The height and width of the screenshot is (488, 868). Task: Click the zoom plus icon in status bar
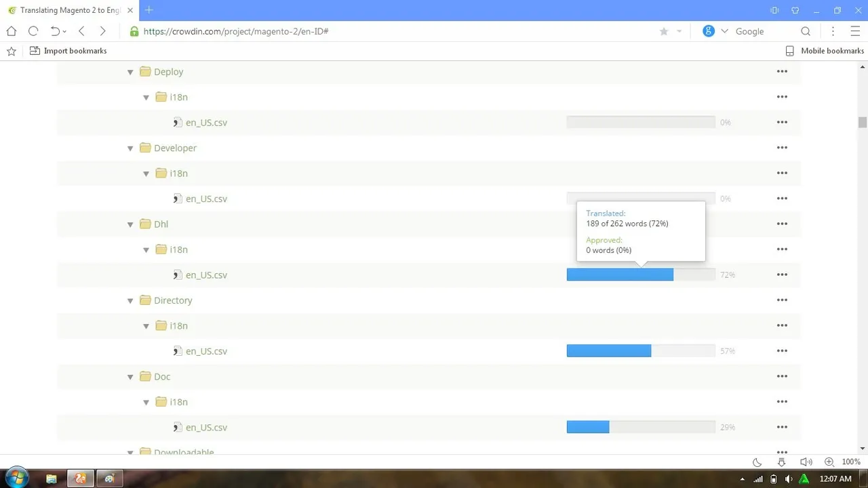(829, 462)
